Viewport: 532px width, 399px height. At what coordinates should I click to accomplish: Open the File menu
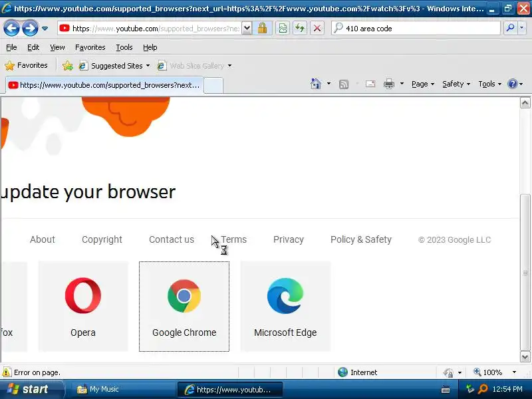click(11, 47)
